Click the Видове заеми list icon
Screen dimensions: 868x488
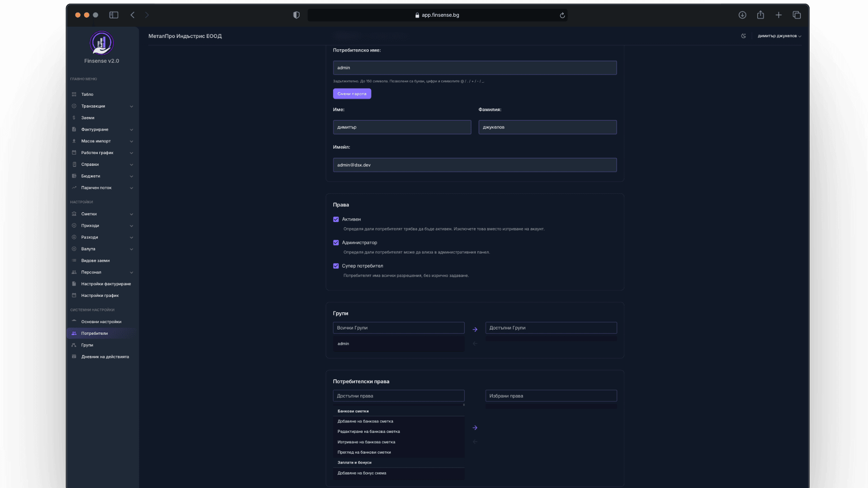point(74,261)
